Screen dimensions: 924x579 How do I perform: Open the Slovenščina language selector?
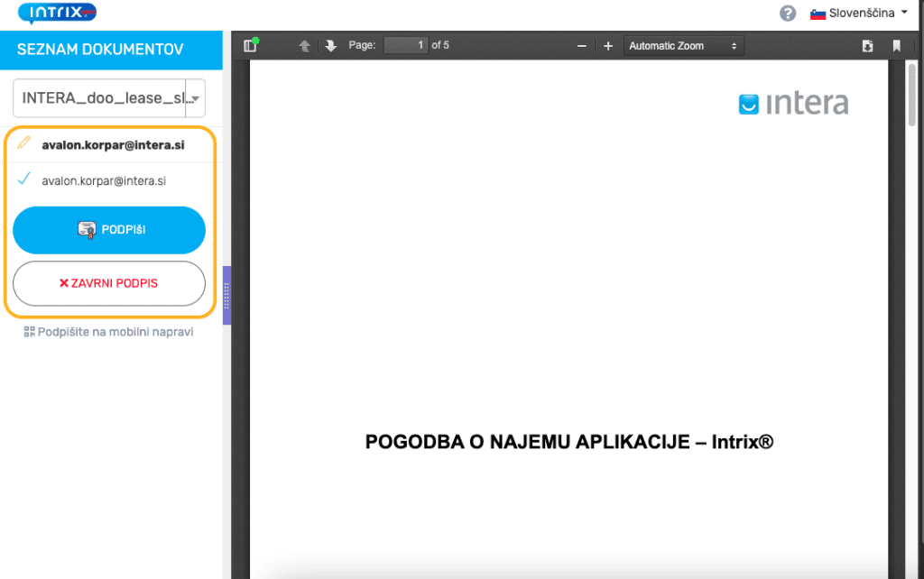pyautogui.click(x=862, y=13)
